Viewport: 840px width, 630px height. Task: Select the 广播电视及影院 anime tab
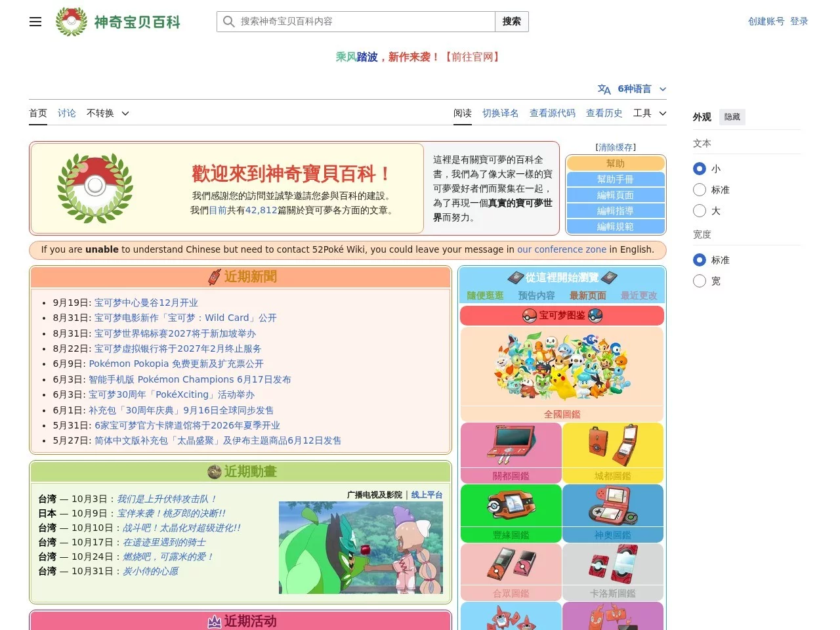375,495
